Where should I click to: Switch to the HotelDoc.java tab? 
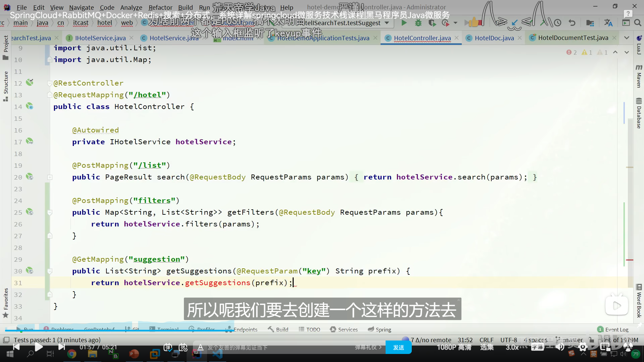click(494, 38)
